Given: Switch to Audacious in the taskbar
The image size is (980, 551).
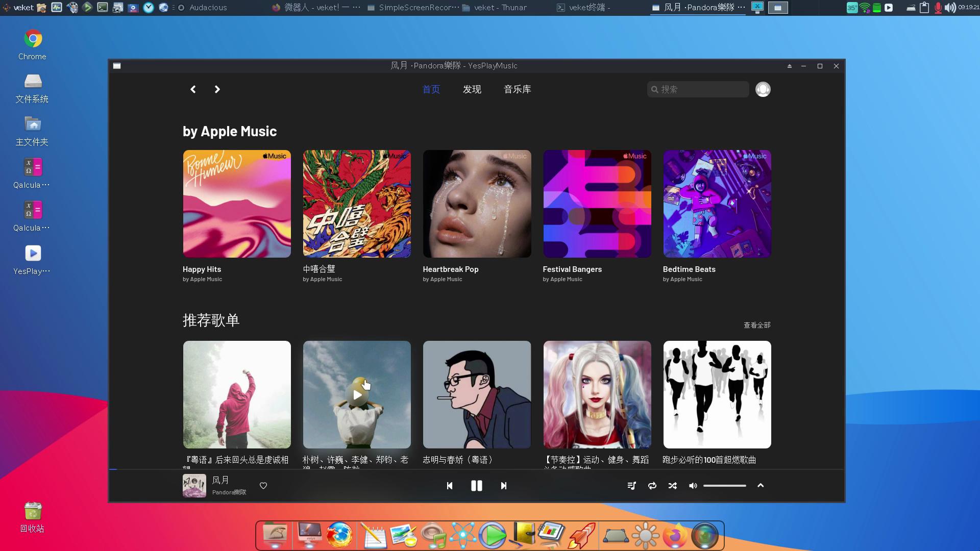Looking at the screenshot, I should click(203, 8).
